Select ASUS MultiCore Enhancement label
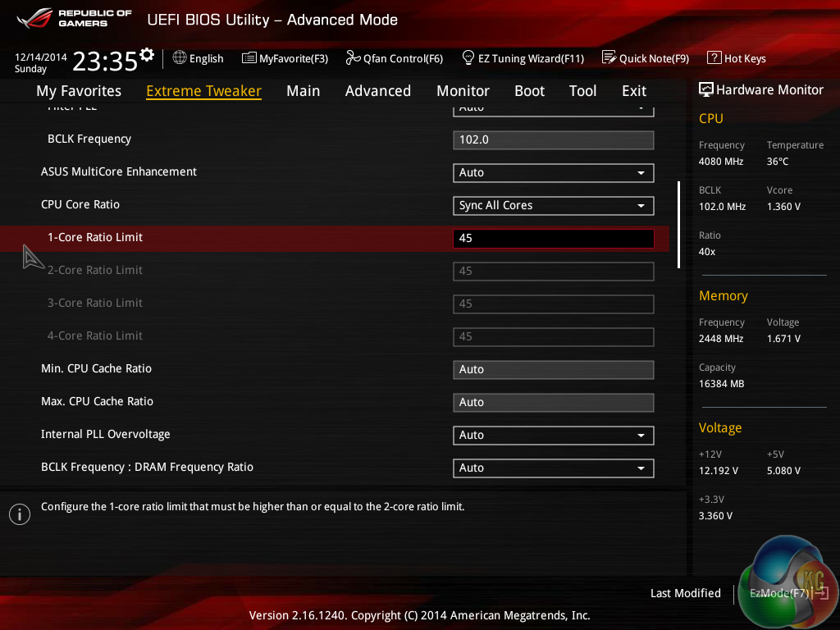This screenshot has height=630, width=840. (118, 171)
